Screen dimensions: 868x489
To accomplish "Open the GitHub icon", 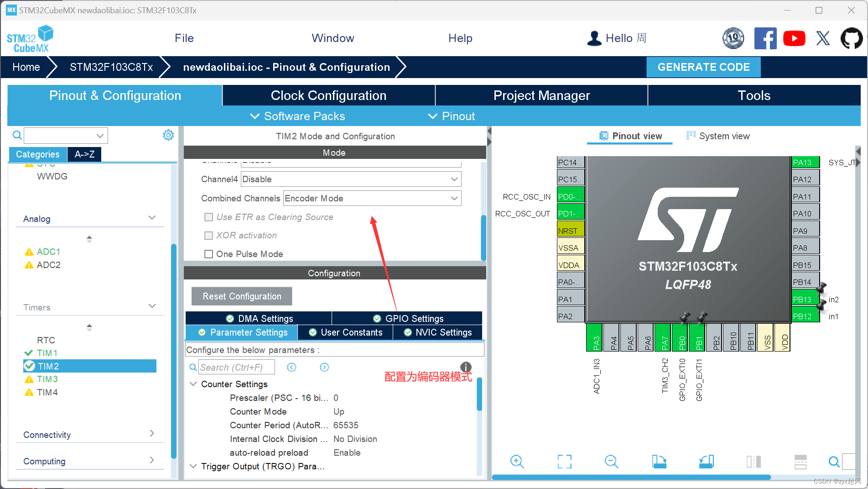I will 851,38.
